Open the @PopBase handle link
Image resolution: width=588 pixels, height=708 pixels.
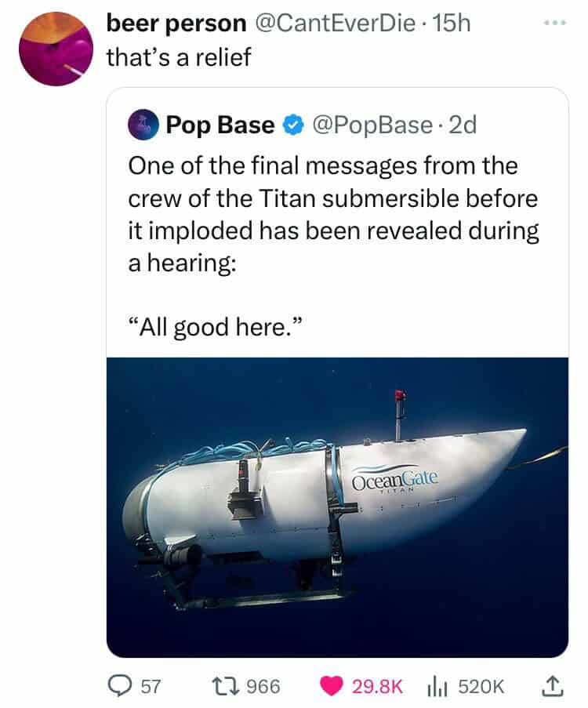372,125
